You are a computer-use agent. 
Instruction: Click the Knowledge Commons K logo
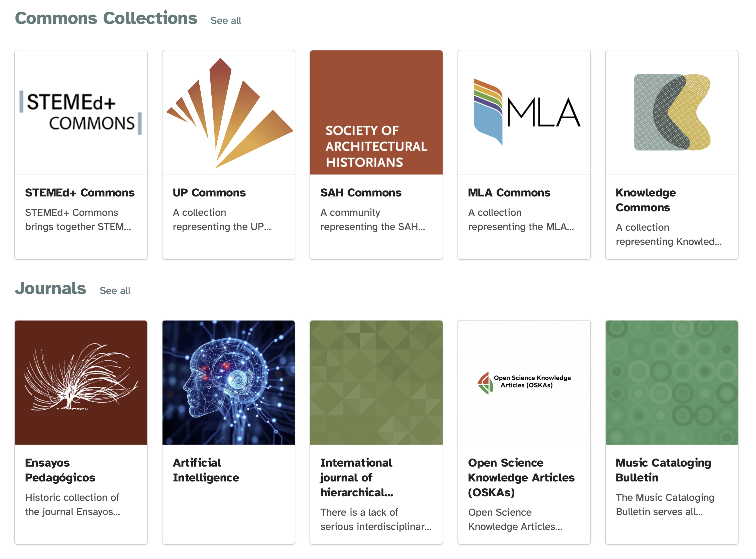(x=671, y=112)
